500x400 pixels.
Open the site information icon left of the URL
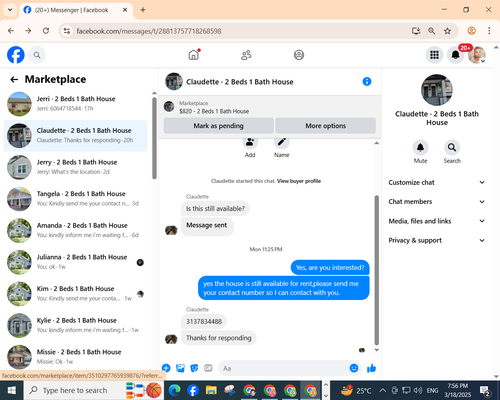[67, 31]
